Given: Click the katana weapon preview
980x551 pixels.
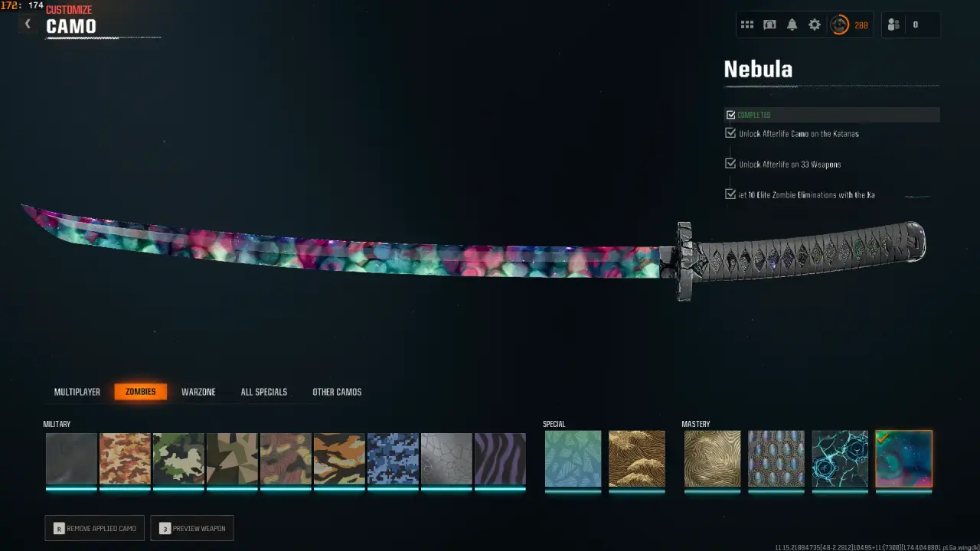Looking at the screenshot, I should point(473,253).
